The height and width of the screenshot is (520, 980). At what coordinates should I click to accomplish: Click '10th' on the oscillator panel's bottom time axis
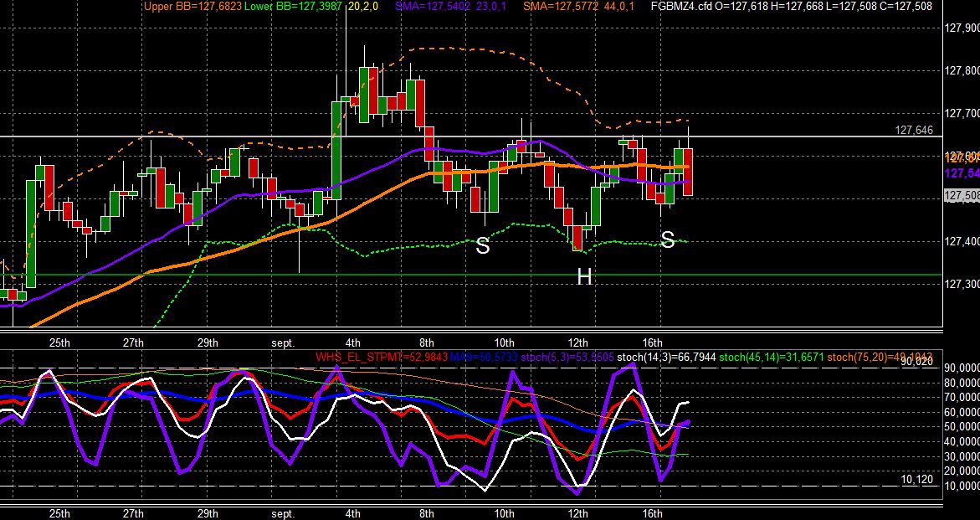pyautogui.click(x=504, y=514)
